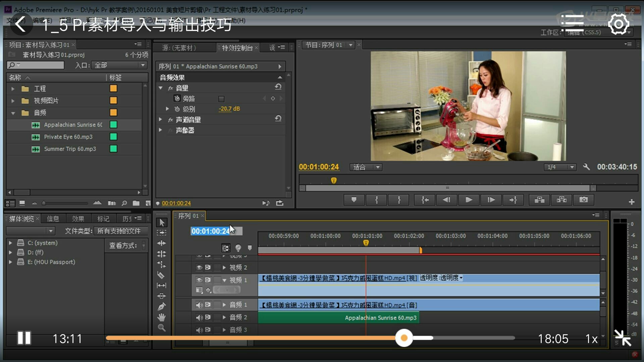Screen dimensions: 644x362
Task: Go back with the player arrow
Action: (21, 24)
